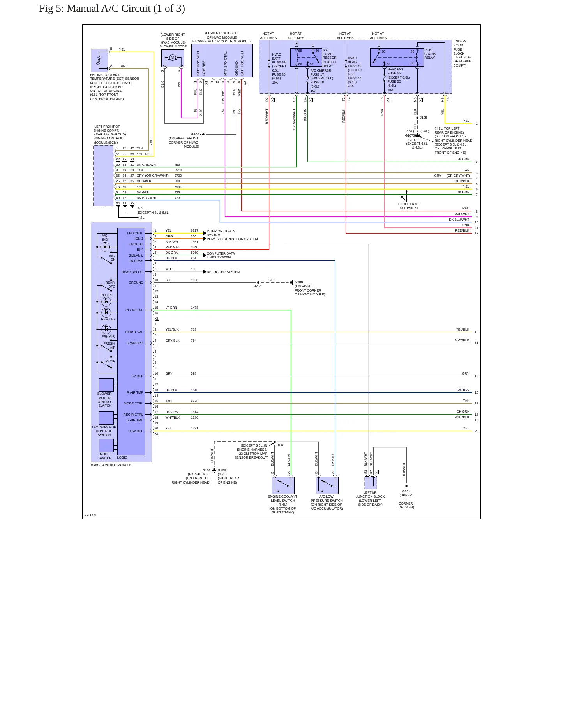Image resolution: width=563 pixels, height=728 pixels.
Task: Click the RER DEF indicator LED symbol
Action: [106, 313]
